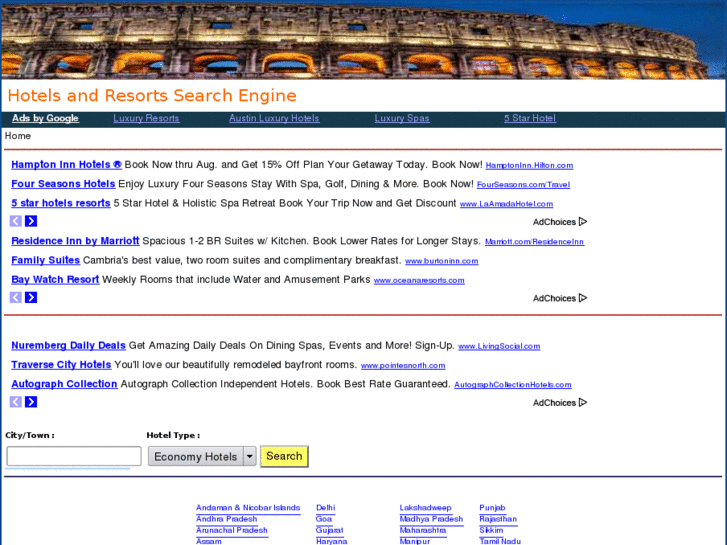Open Delhi state link

325,508
